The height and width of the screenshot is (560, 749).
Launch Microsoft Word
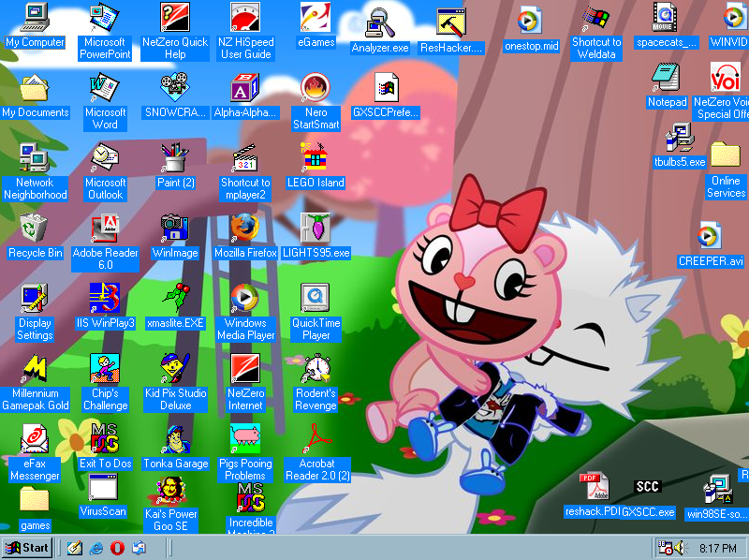click(104, 94)
